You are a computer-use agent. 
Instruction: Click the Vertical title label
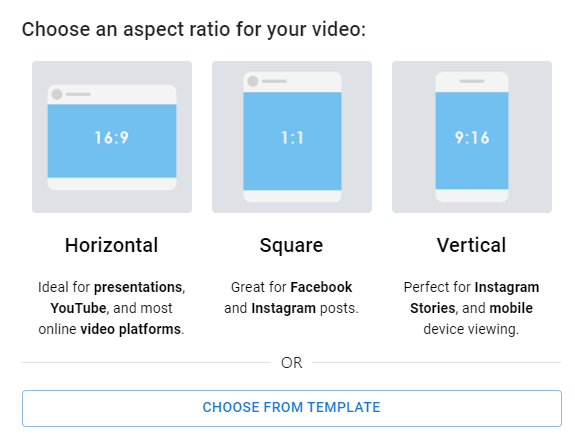(x=471, y=245)
